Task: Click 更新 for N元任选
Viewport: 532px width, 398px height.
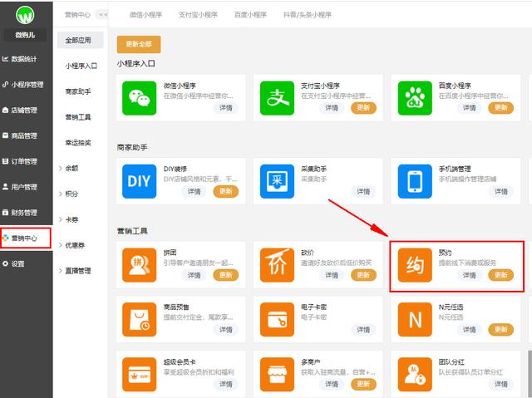Action: click(x=501, y=329)
